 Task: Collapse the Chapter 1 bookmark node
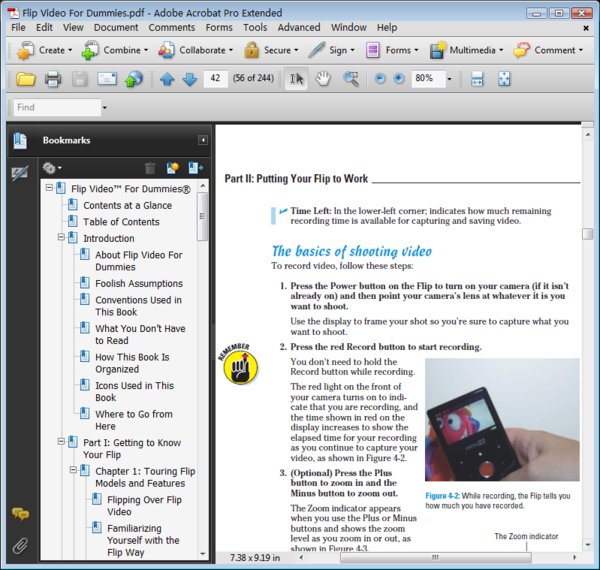[x=73, y=470]
